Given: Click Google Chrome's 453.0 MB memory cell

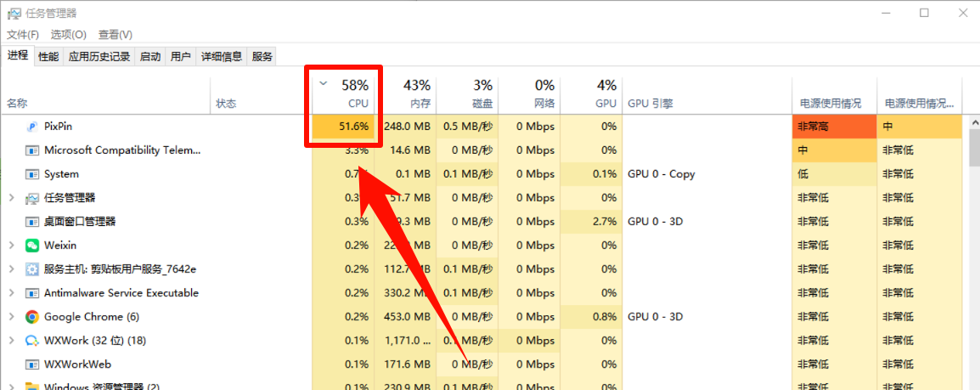Looking at the screenshot, I should pos(405,317).
